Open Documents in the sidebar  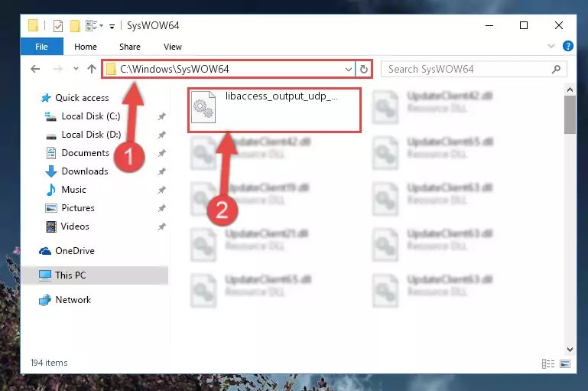(77, 153)
